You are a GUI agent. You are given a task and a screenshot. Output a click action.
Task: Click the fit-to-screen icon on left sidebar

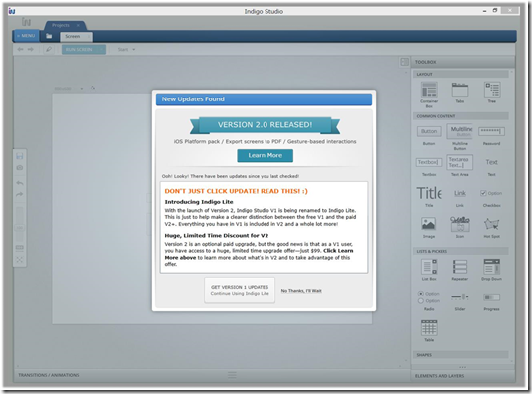click(20, 260)
